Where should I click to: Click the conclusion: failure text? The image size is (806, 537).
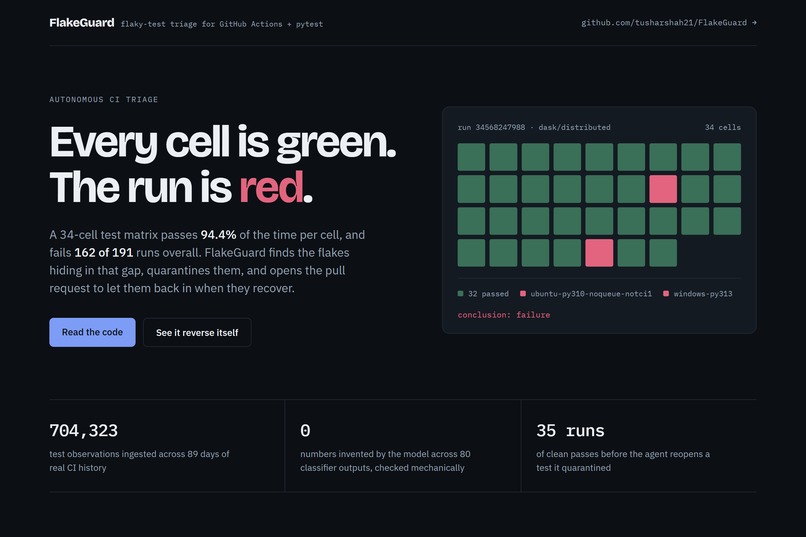(504, 315)
